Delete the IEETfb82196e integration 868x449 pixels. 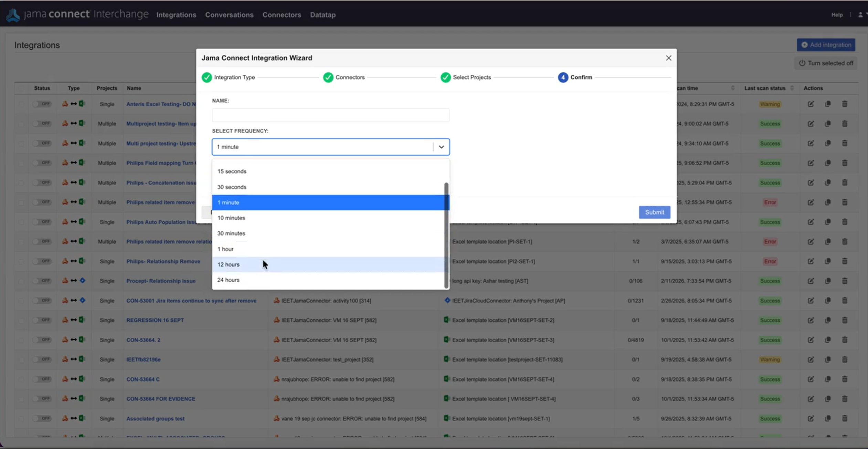coord(845,359)
